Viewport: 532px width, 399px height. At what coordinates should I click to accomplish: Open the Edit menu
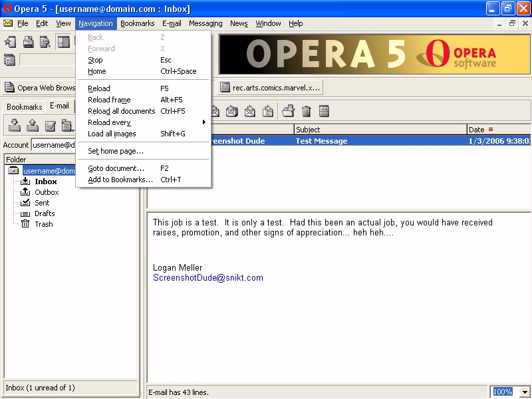42,23
